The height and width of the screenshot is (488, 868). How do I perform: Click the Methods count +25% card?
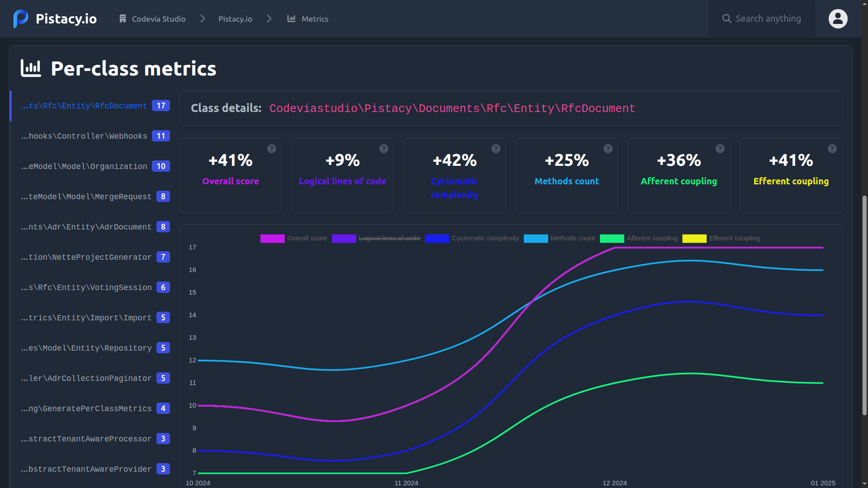point(567,175)
